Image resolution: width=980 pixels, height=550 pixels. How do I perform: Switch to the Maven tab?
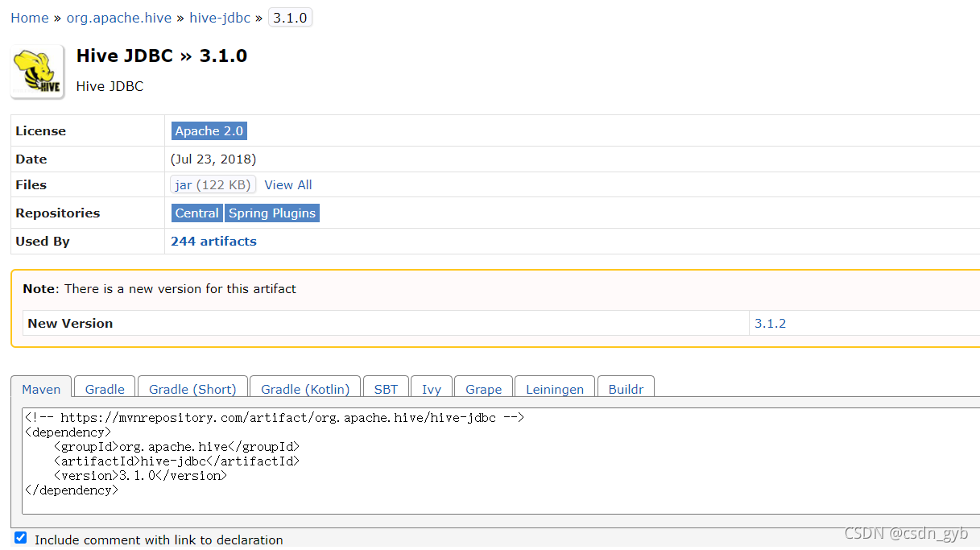(x=41, y=388)
